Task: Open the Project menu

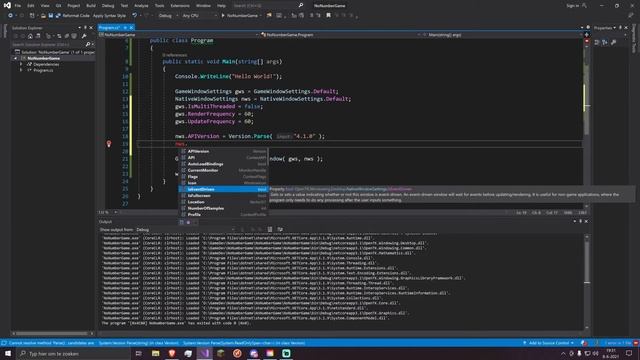Action: [73, 6]
